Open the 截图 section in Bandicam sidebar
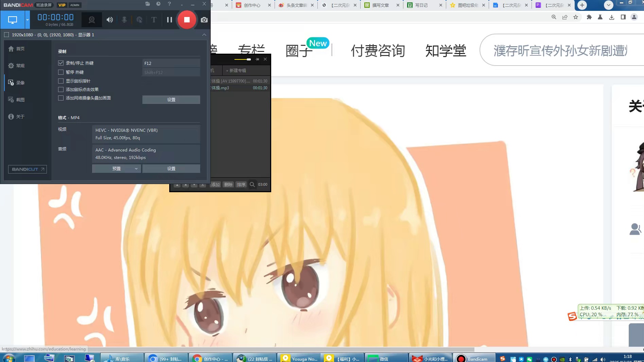The width and height of the screenshot is (644, 362). 20,99
